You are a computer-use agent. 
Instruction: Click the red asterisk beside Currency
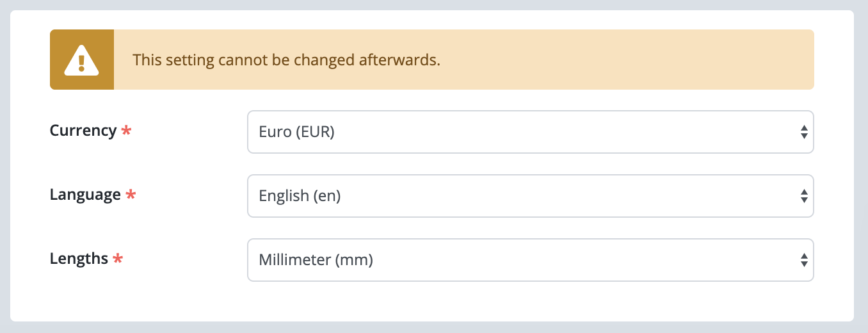point(127,131)
